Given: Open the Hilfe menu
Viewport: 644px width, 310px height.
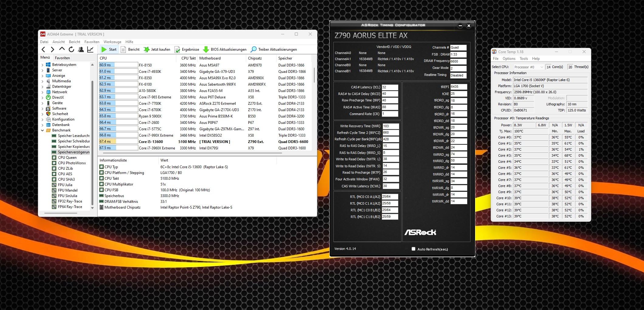Looking at the screenshot, I should [129, 42].
